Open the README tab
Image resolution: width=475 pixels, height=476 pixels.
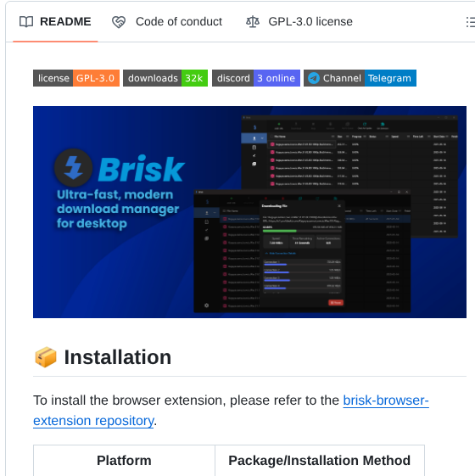[x=55, y=22]
